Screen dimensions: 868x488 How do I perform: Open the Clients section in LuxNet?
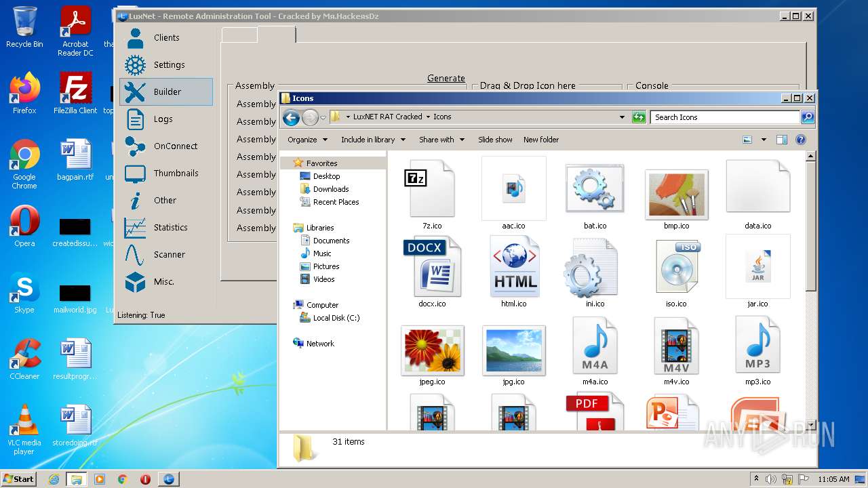pos(166,38)
